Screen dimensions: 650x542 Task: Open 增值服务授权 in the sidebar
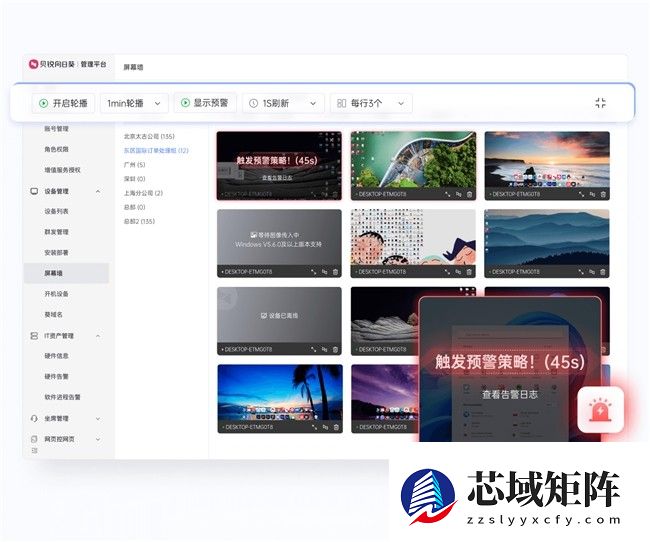pyautogui.click(x=63, y=170)
